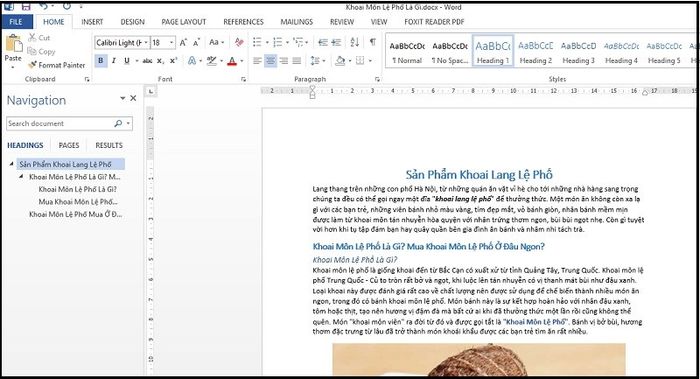Click the red font color button
Image resolution: width=700 pixels, height=379 pixels.
(x=232, y=61)
